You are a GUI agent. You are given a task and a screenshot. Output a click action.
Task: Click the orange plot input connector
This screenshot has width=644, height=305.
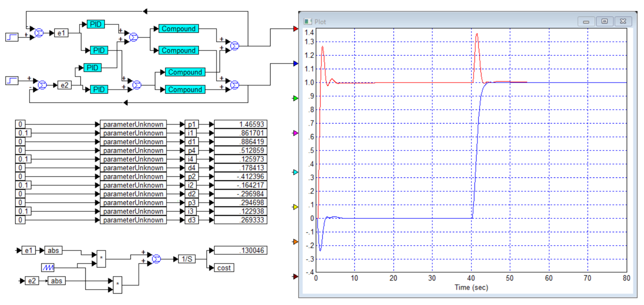pyautogui.click(x=295, y=242)
